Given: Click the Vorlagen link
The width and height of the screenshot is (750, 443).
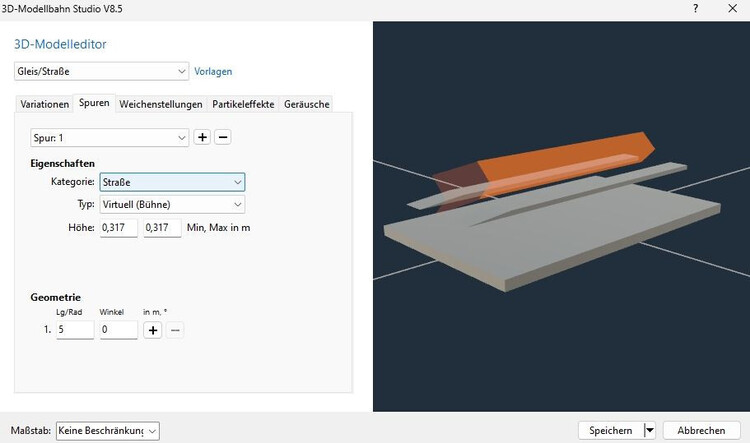Looking at the screenshot, I should point(213,72).
